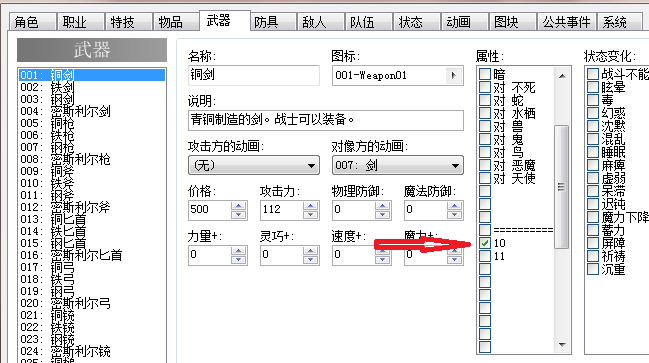Image resolution: width=649 pixels, height=363 pixels.
Task: Open the 攻击方的动画 dropdown
Action: [254, 165]
